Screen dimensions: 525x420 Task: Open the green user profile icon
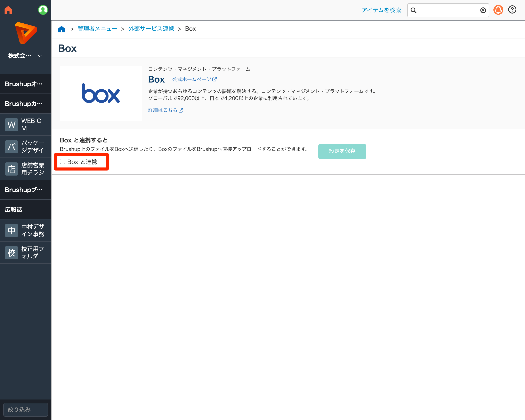(x=43, y=10)
